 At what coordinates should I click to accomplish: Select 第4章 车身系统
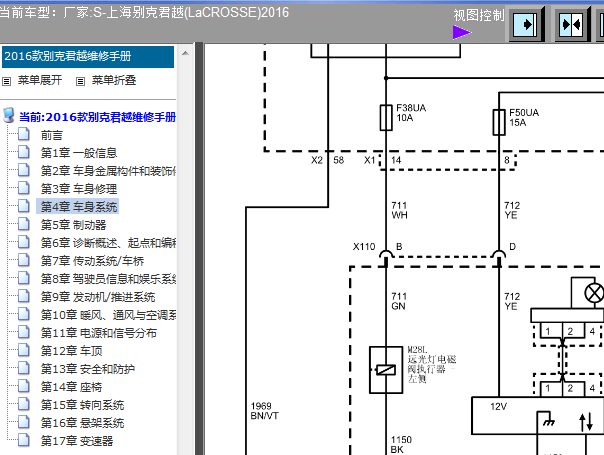[78, 207]
